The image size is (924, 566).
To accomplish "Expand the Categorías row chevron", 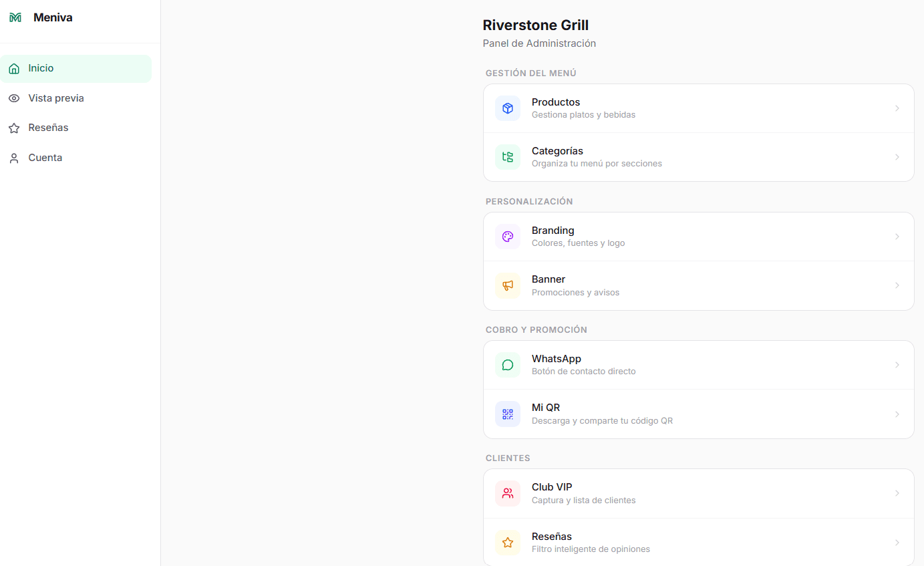I will click(x=897, y=157).
